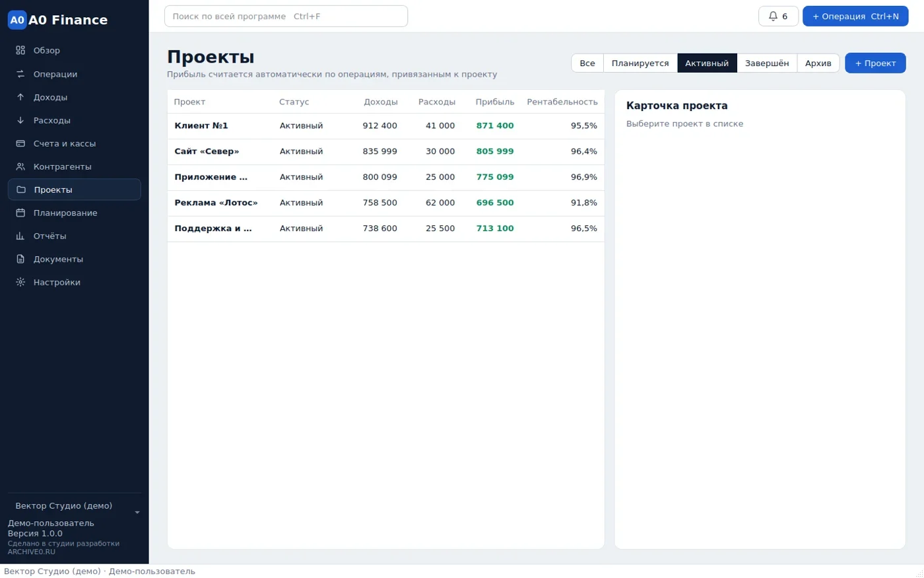The width and height of the screenshot is (924, 578).
Task: Filter projects by Планируется
Action: pyautogui.click(x=640, y=63)
